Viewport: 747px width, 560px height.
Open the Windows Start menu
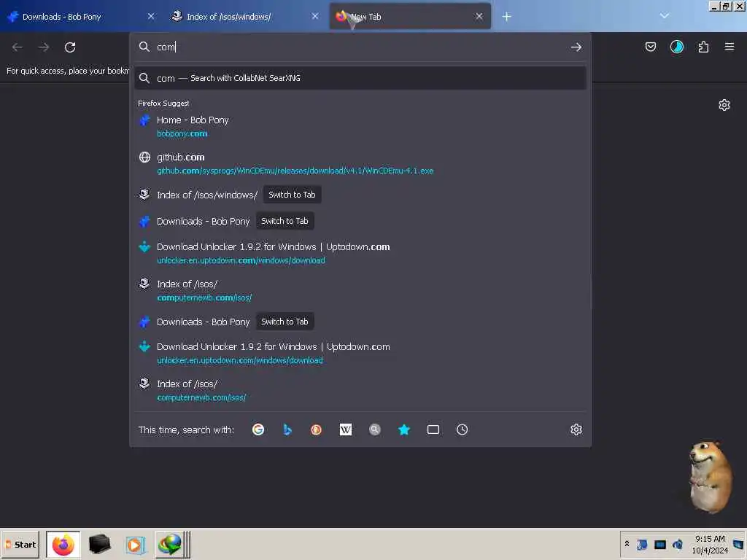tap(20, 545)
